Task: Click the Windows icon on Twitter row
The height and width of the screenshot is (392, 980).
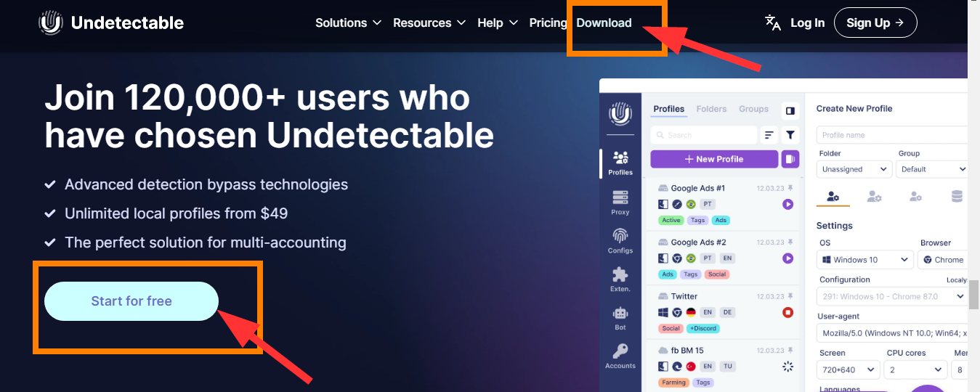Action: pyautogui.click(x=663, y=312)
